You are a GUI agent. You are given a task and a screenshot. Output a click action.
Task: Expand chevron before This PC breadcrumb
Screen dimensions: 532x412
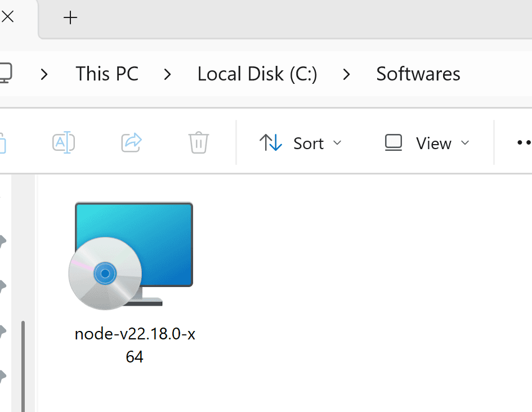click(44, 74)
